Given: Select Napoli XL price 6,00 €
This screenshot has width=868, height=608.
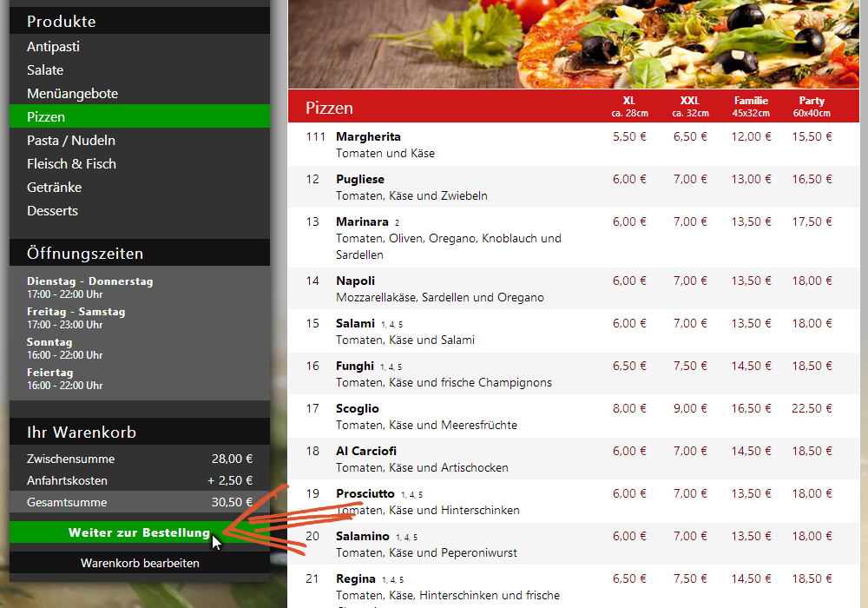Looking at the screenshot, I should tap(629, 281).
